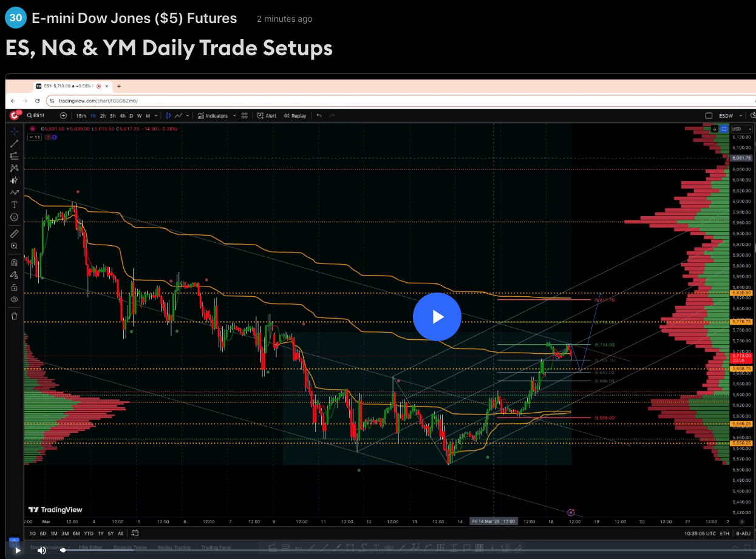Select the chart patterns tool
The height and width of the screenshot is (559, 756).
(15, 168)
